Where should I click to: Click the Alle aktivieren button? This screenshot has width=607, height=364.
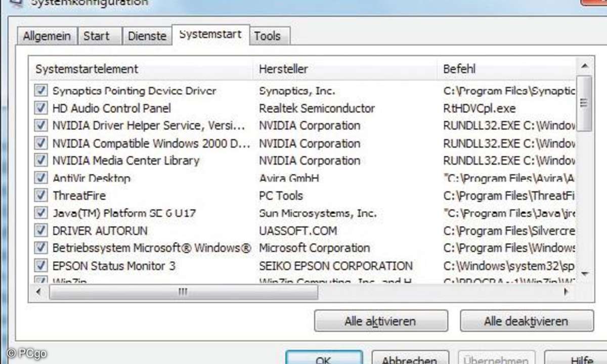[381, 321]
